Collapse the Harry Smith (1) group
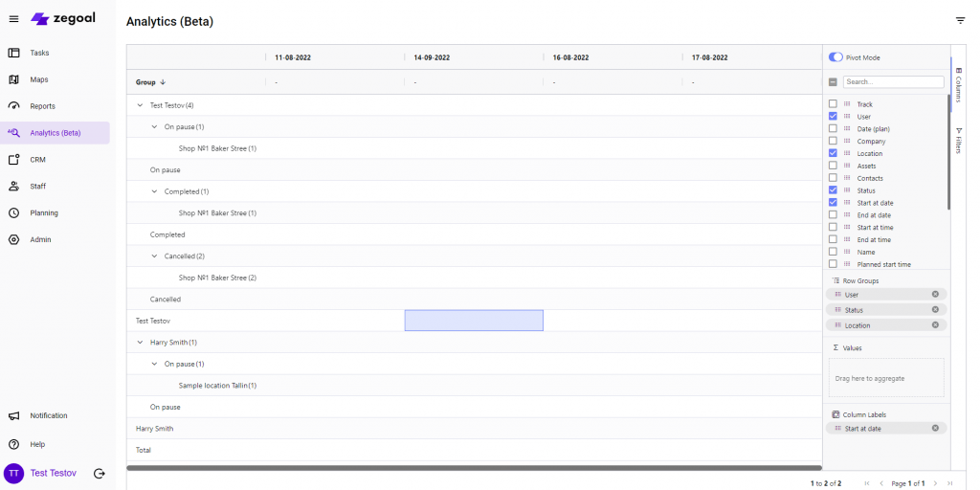 click(140, 343)
